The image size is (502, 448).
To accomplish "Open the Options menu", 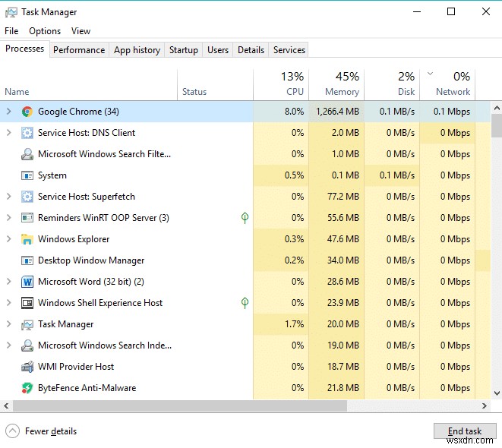I will [45, 31].
